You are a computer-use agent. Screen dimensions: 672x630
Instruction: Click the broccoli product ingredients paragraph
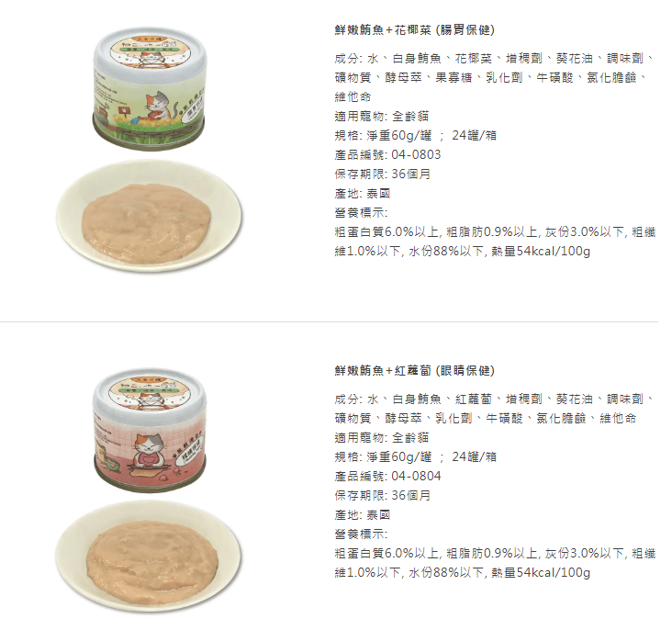495,78
